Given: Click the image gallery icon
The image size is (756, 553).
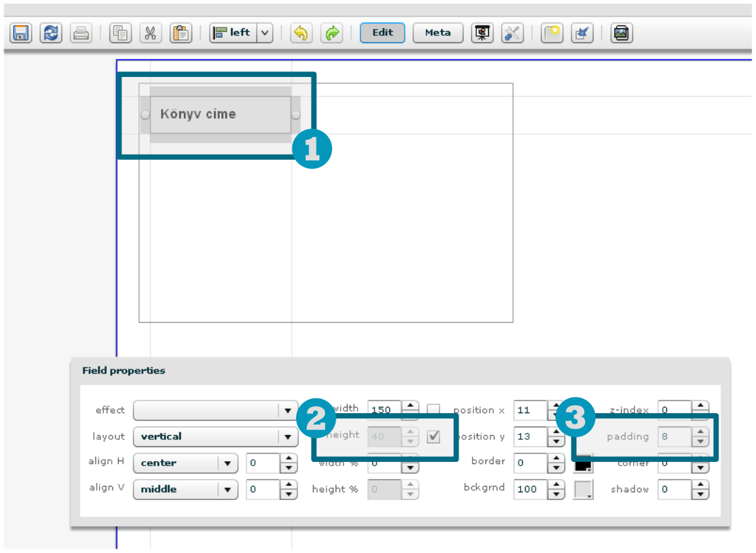Looking at the screenshot, I should point(622,33).
